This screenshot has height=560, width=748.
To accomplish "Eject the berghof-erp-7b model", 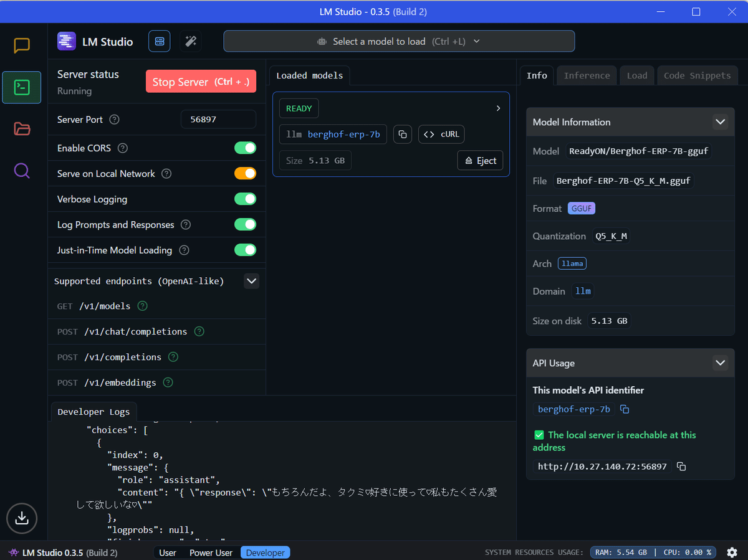I will point(480,161).
